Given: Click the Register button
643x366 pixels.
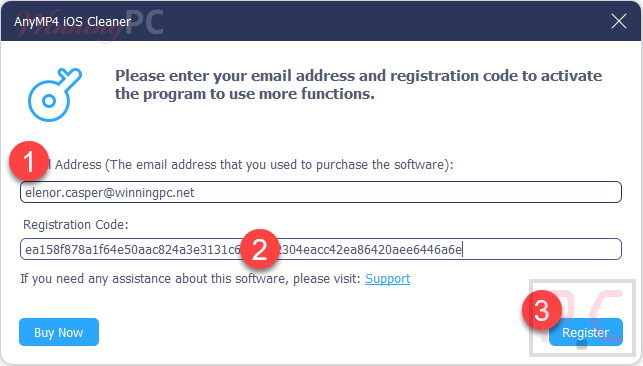Looking at the screenshot, I should 586,332.
